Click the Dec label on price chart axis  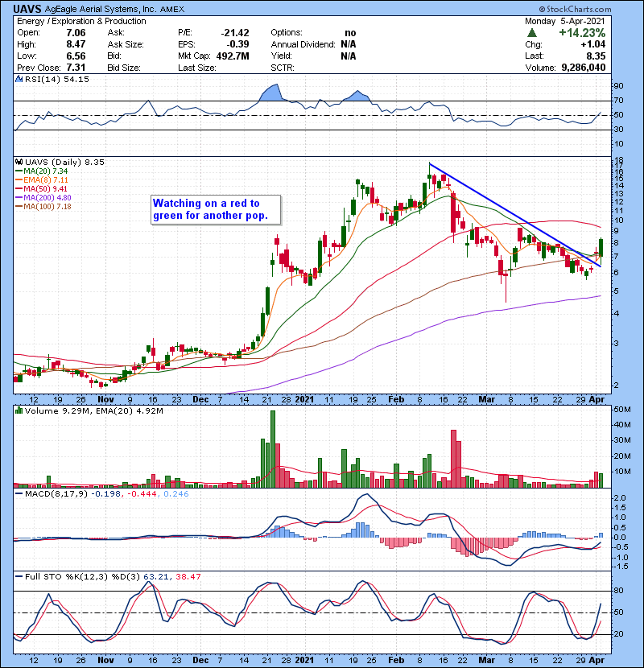pyautogui.click(x=200, y=400)
